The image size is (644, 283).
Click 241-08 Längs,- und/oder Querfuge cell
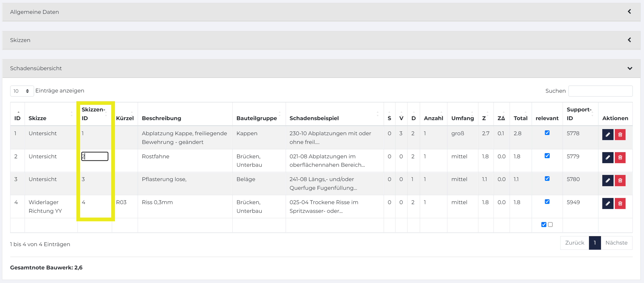pyautogui.click(x=334, y=183)
